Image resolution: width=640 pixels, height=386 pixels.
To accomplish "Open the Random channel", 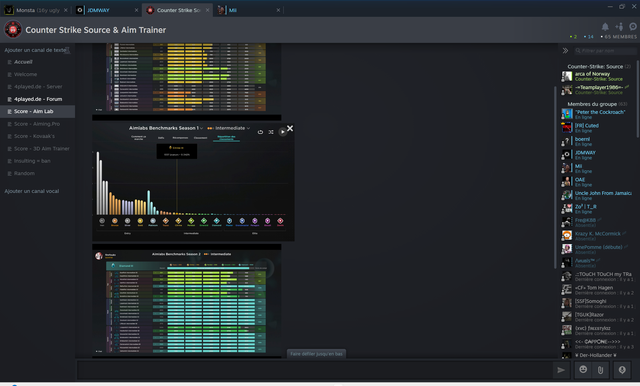I will pos(38,173).
